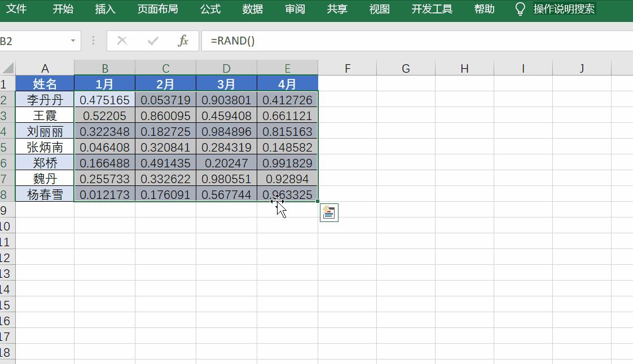Open the 开发工具 ribbon tab

pyautogui.click(x=432, y=8)
